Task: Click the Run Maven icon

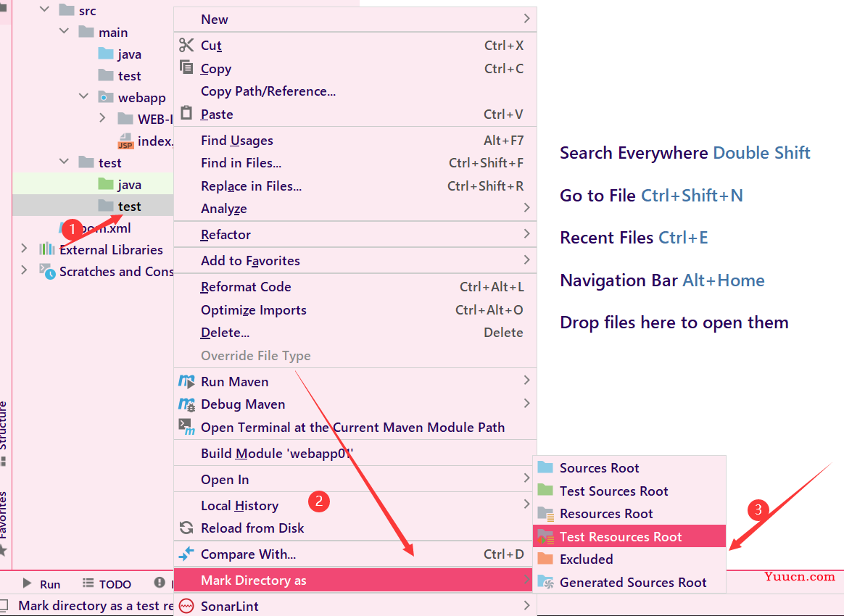Action: tap(186, 381)
